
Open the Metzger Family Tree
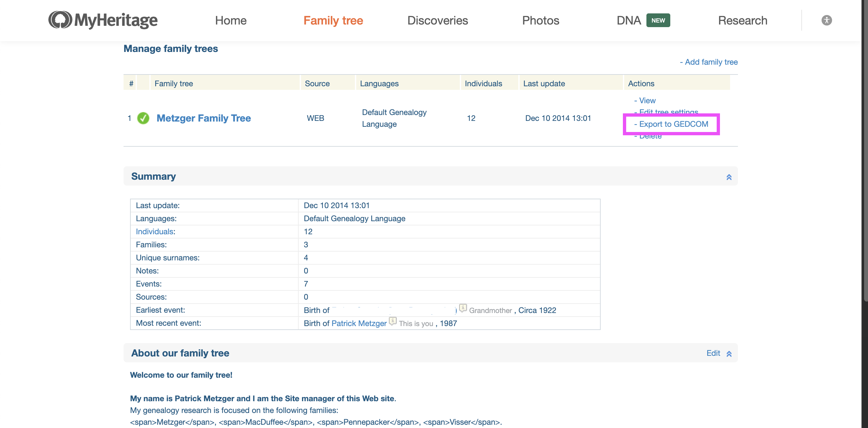(x=203, y=118)
